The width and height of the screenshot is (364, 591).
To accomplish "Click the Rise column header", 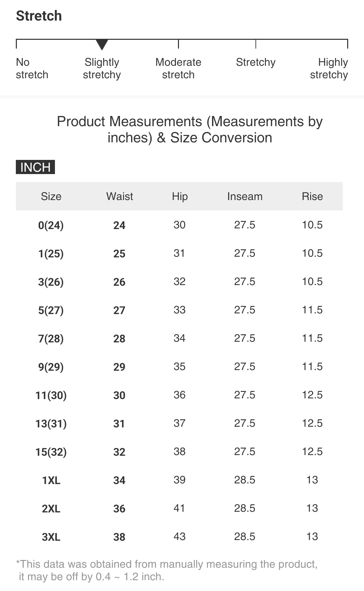I will 312,196.
